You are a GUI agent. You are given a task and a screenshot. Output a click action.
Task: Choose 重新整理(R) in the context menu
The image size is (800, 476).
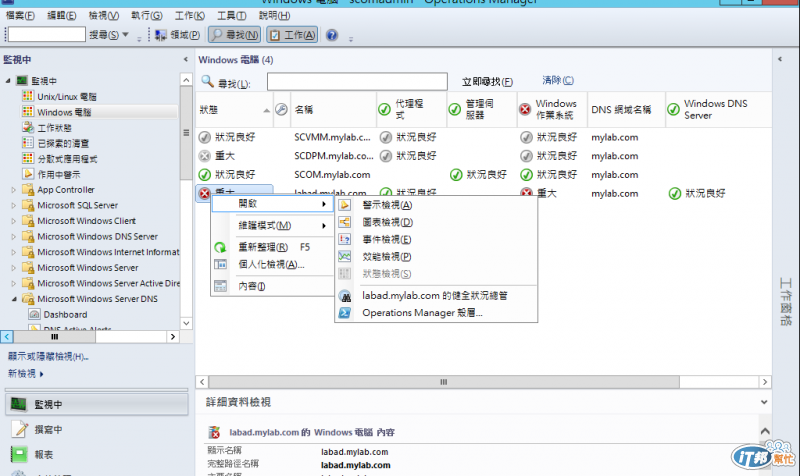point(272,247)
